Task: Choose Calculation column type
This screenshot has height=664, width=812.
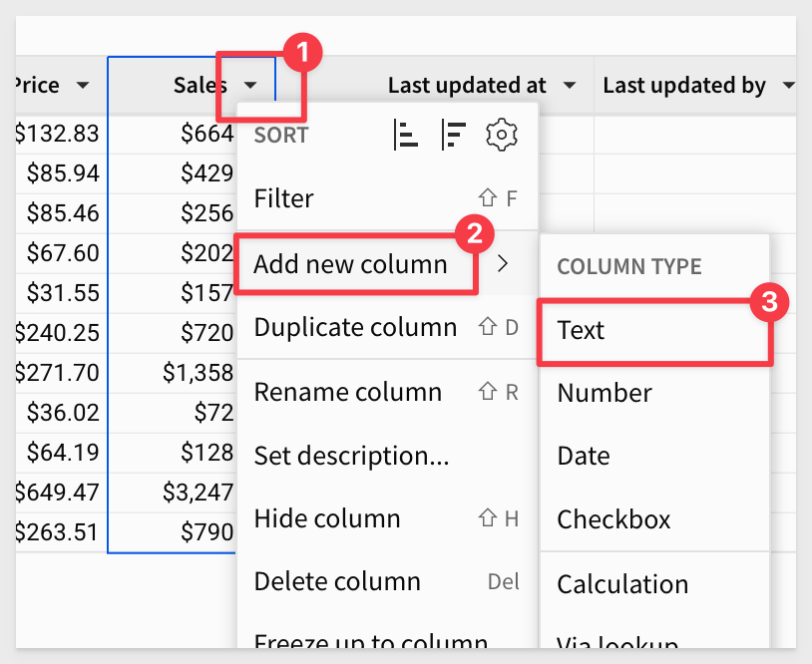Action: 622,583
